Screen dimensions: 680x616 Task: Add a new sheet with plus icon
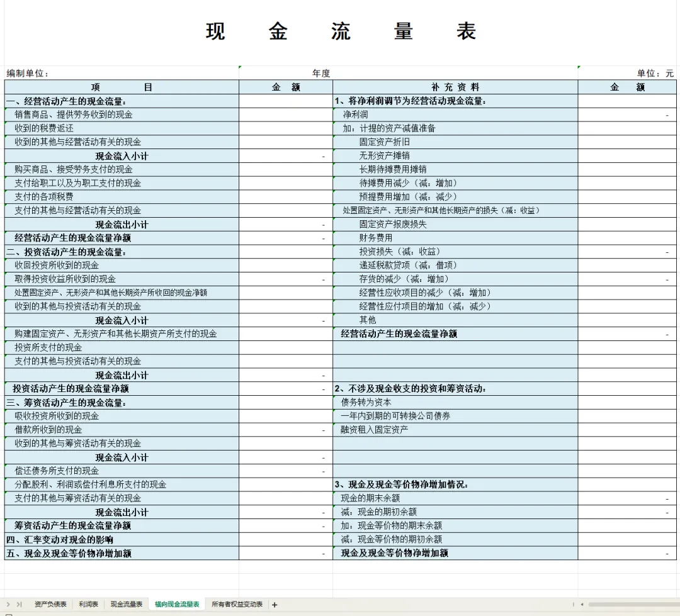[x=275, y=605]
